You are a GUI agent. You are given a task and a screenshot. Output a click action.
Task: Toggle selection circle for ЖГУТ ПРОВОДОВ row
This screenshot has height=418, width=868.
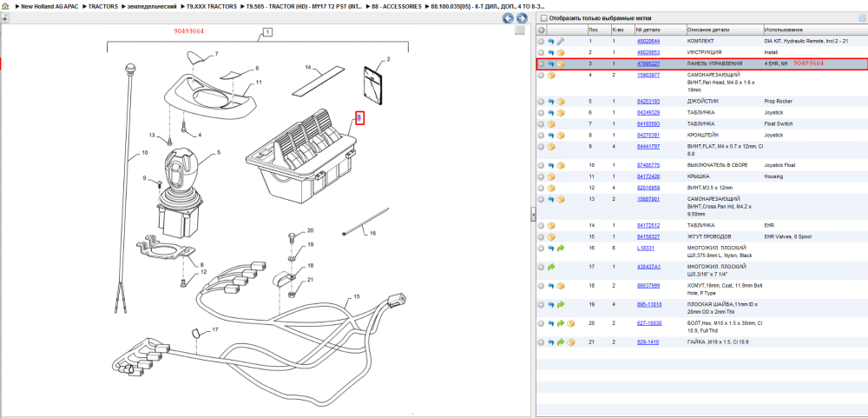click(x=542, y=236)
